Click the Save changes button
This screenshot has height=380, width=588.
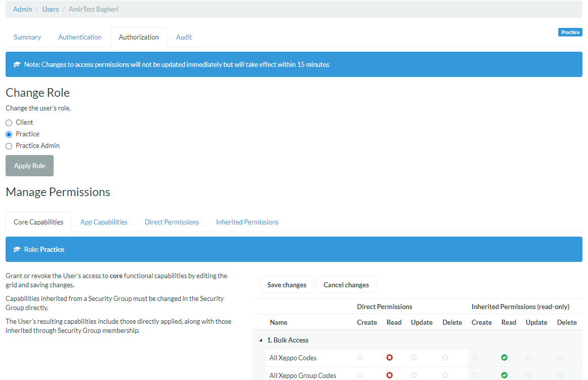click(287, 285)
